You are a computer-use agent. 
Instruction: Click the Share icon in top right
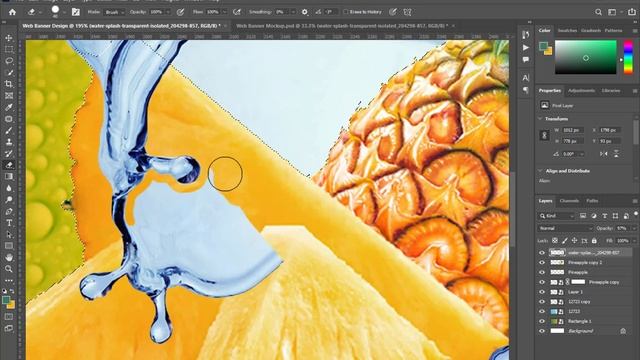(x=632, y=12)
